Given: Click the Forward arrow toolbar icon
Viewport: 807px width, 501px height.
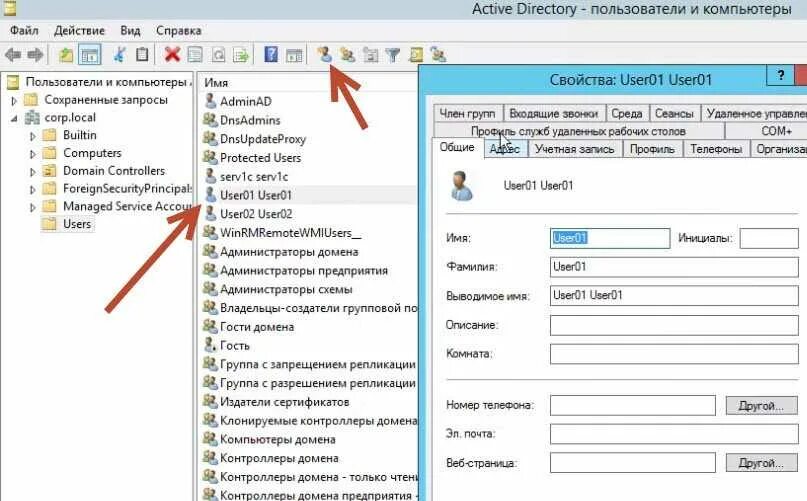Looking at the screenshot, I should point(35,54).
